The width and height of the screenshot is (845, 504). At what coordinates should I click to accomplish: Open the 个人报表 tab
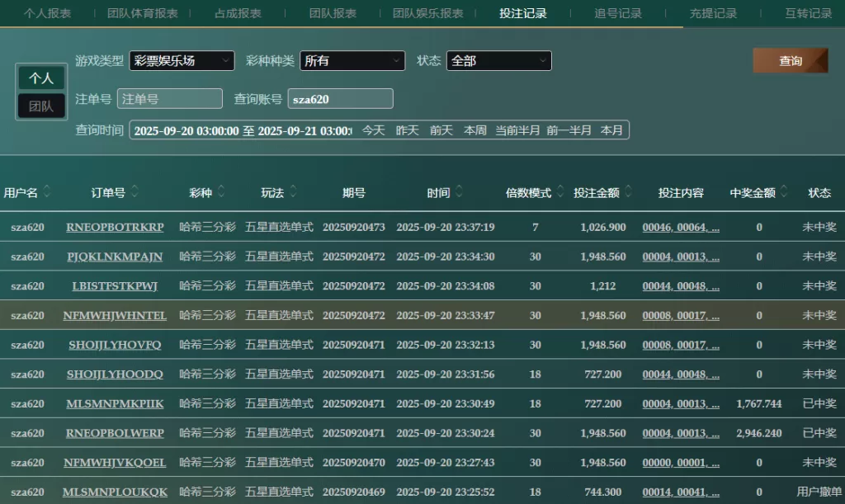tap(47, 14)
